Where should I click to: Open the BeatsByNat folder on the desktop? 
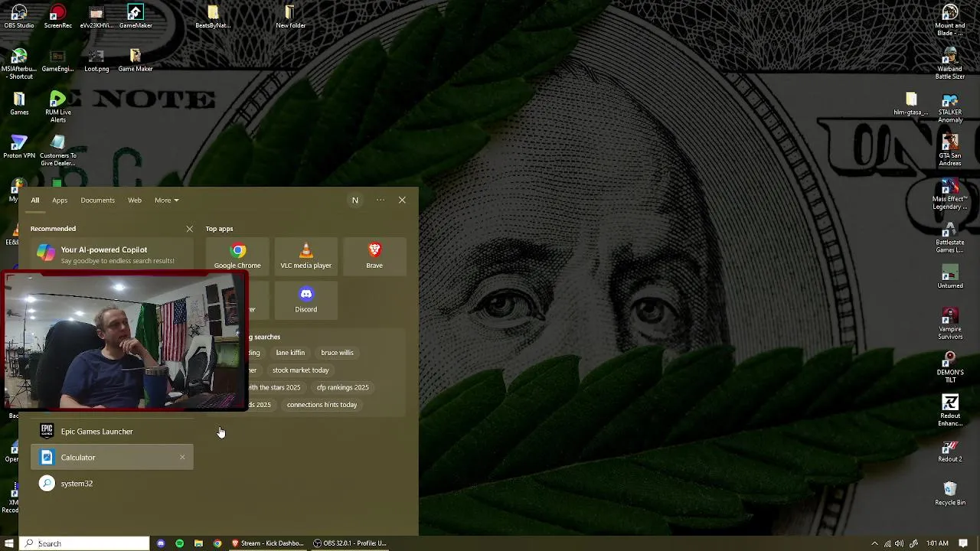pyautogui.click(x=213, y=17)
